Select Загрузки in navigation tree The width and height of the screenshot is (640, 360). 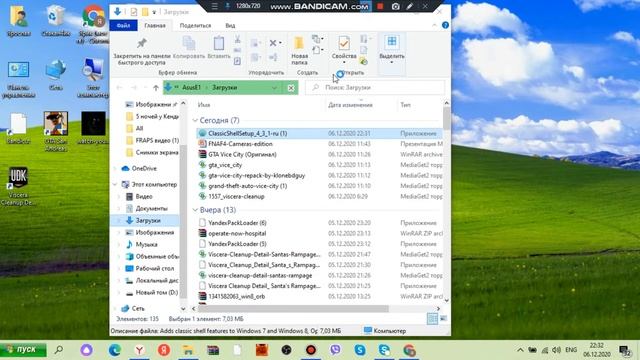[x=145, y=220]
